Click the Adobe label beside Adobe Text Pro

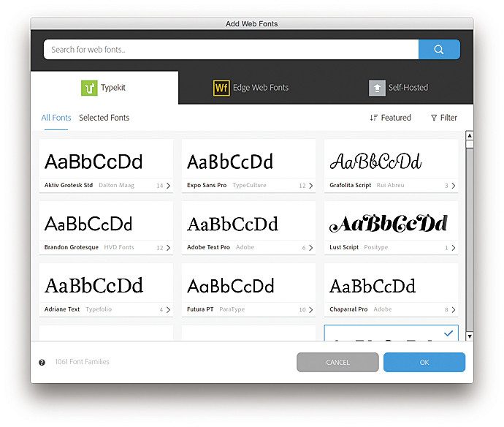[x=245, y=247]
